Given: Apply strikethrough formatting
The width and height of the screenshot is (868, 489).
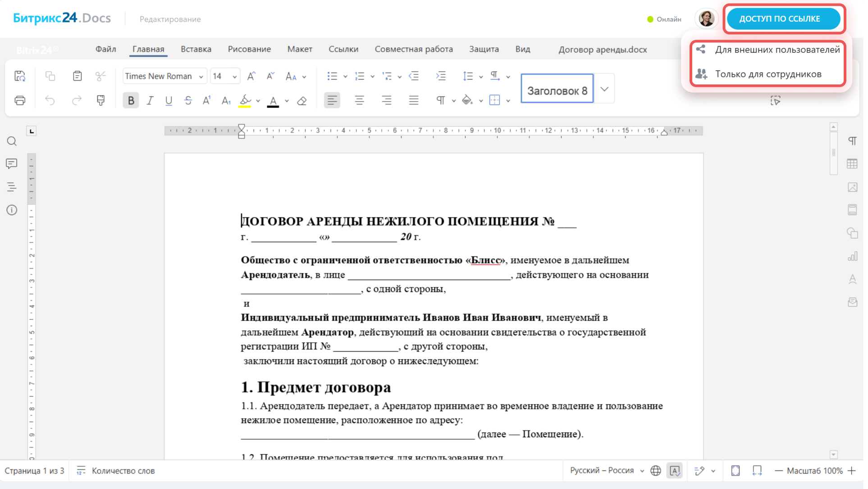Looking at the screenshot, I should 188,100.
